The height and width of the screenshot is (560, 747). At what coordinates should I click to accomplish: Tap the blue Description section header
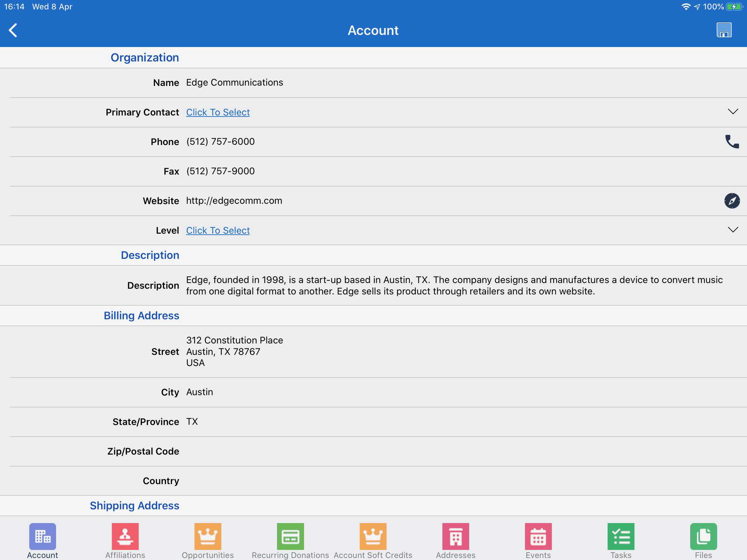coord(150,255)
